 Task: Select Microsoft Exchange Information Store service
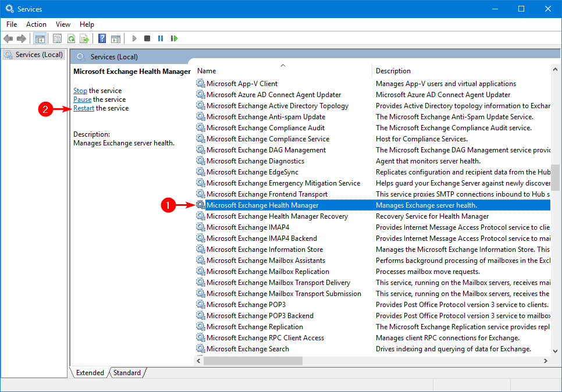coord(264,250)
